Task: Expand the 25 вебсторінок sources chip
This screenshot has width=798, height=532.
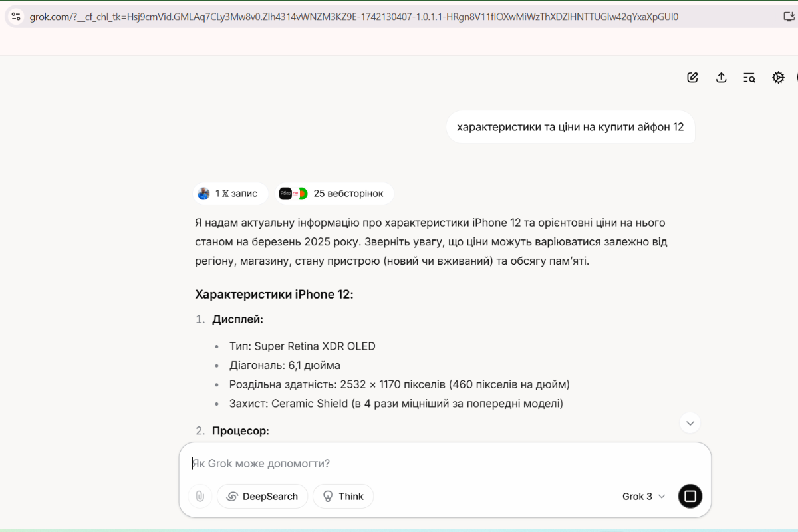Action: coord(334,194)
